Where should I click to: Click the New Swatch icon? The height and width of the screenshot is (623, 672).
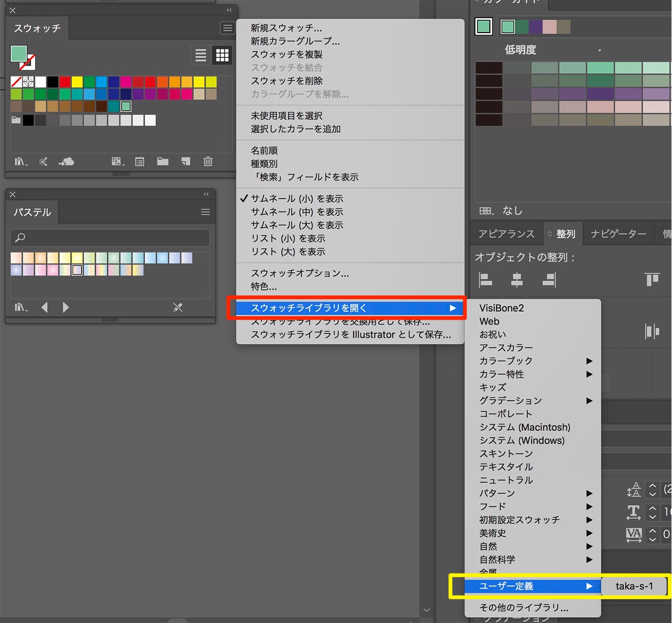(x=186, y=162)
